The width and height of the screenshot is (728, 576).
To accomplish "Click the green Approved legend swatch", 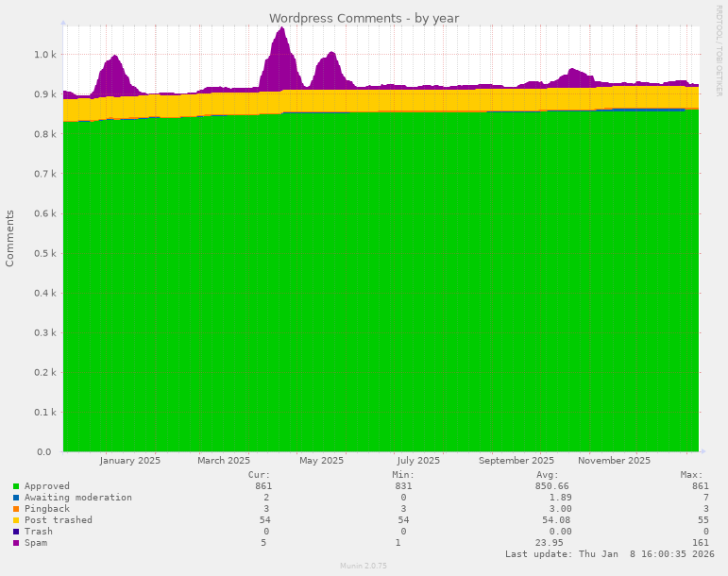I will (x=16, y=486).
